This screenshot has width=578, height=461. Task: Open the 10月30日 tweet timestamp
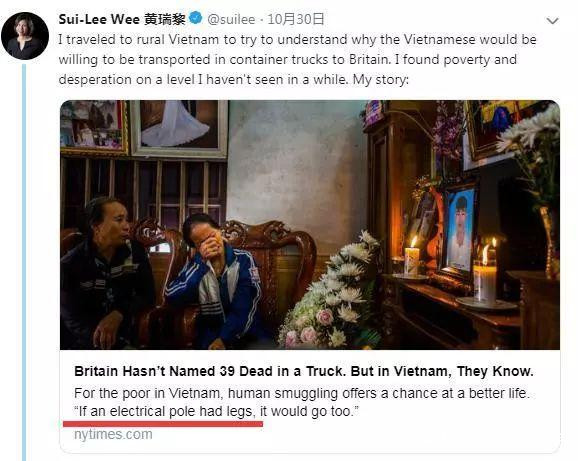(296, 19)
